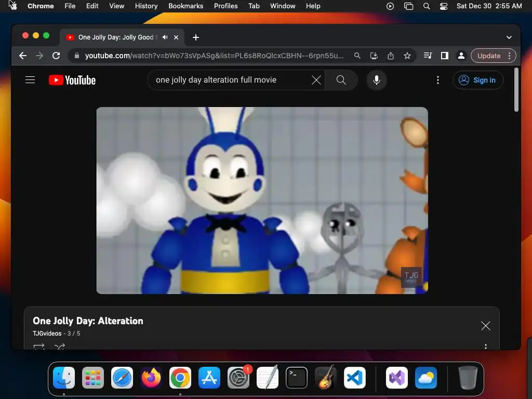The height and width of the screenshot is (399, 532).
Task: Open media controls in Chrome toolbar
Action: 428,56
